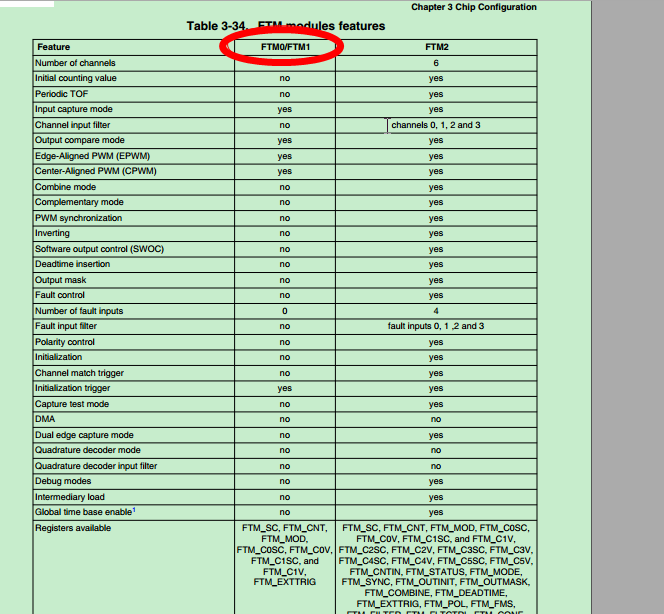
Task: Click the 'Complementary mode' feature text
Action: tap(79, 202)
